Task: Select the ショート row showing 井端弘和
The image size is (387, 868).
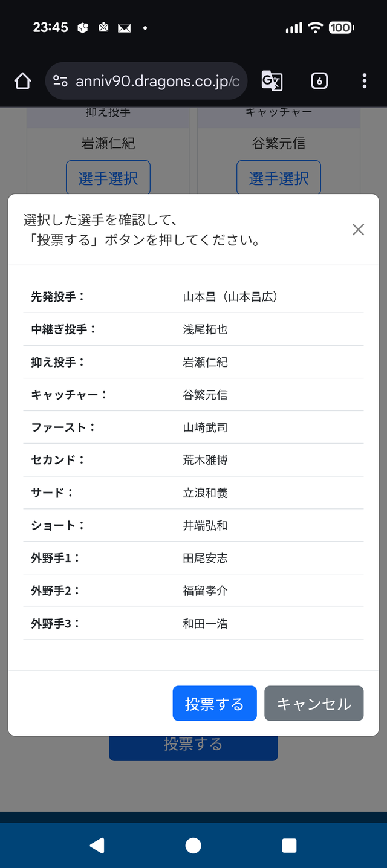Action: [x=193, y=525]
